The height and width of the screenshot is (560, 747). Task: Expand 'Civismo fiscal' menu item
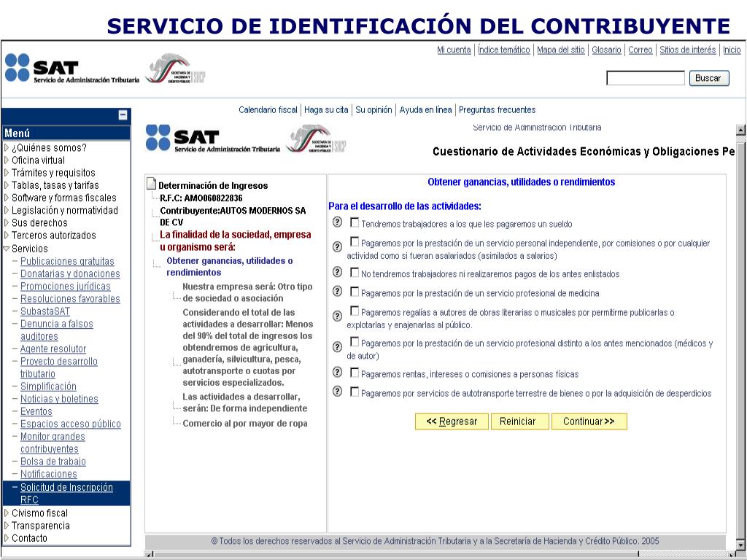7,513
